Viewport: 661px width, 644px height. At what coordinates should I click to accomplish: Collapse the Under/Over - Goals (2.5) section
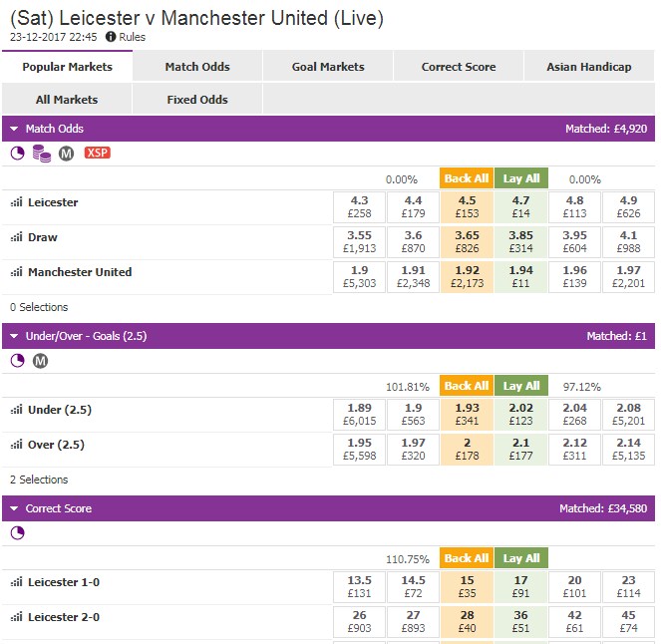(14, 336)
